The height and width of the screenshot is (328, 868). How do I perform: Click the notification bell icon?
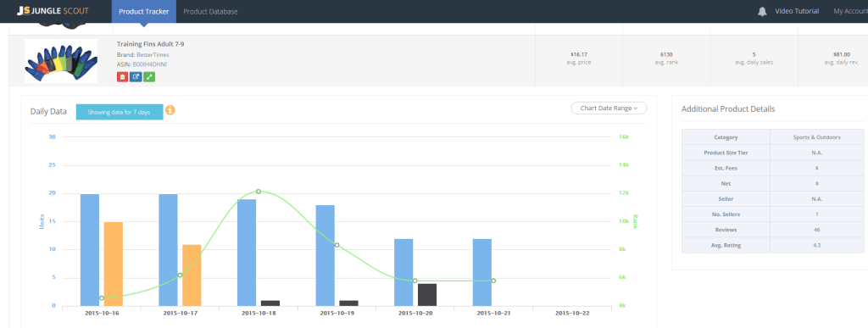pos(762,12)
